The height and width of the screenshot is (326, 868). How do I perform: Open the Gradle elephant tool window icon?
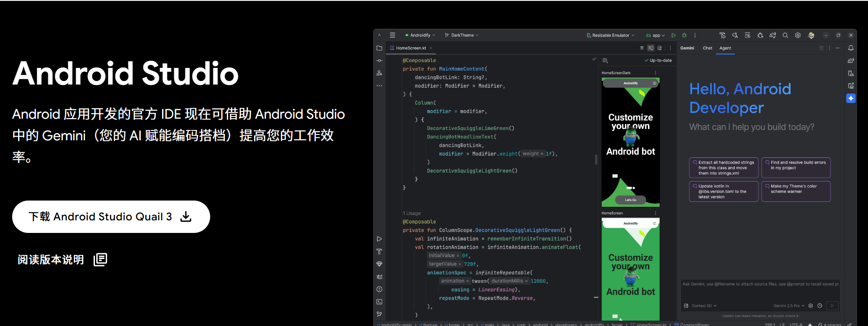point(851,60)
